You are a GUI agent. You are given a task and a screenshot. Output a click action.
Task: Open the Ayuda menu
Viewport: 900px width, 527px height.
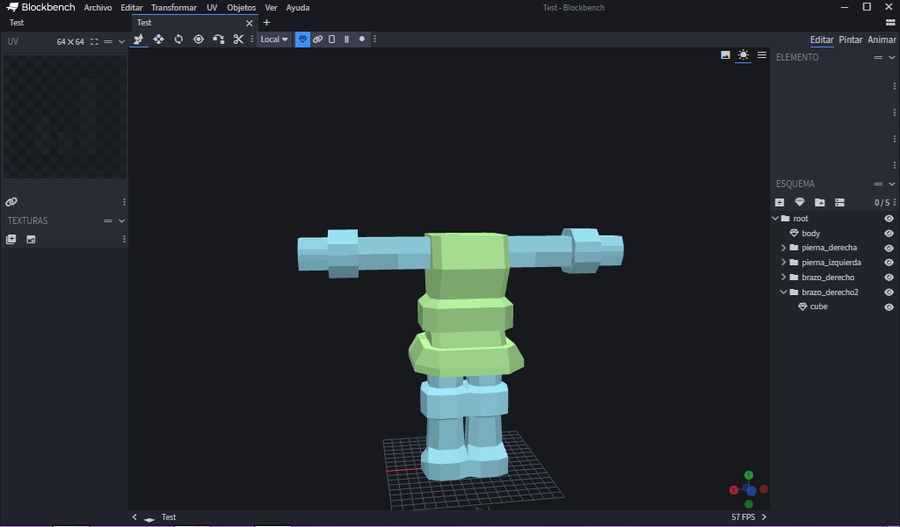click(x=298, y=7)
